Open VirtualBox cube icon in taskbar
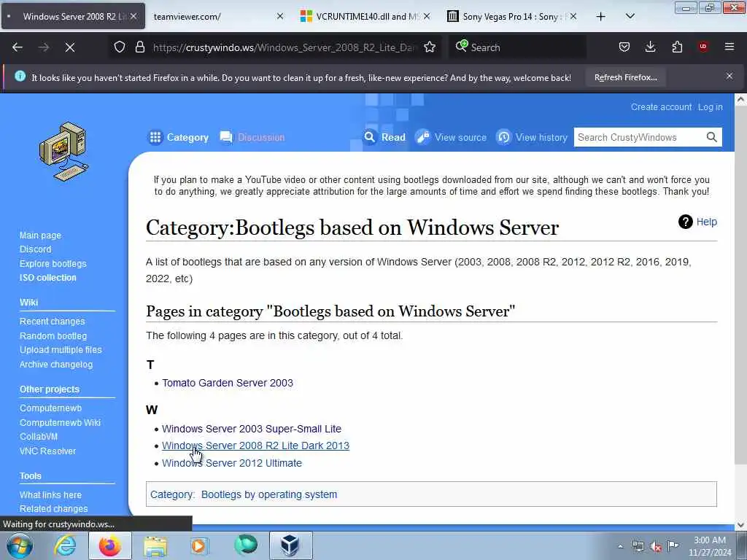The height and width of the screenshot is (560, 747). coord(290,545)
